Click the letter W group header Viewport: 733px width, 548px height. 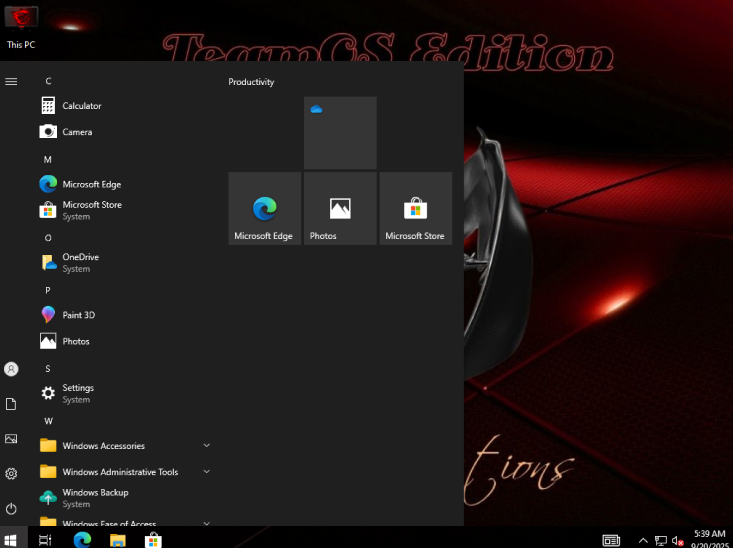pyautogui.click(x=48, y=421)
